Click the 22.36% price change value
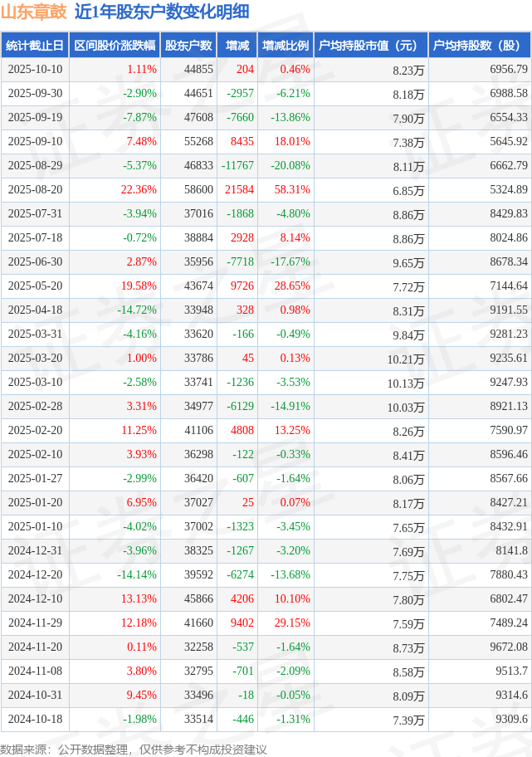 (139, 190)
